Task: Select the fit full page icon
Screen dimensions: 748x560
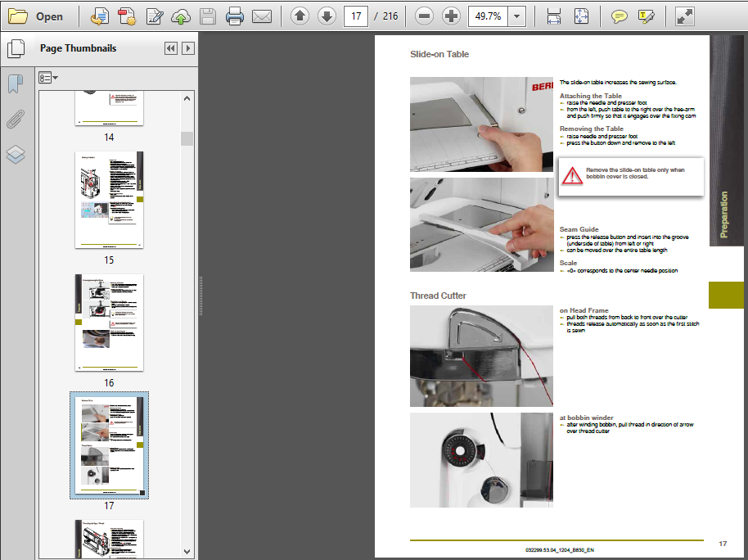Action: (x=581, y=16)
